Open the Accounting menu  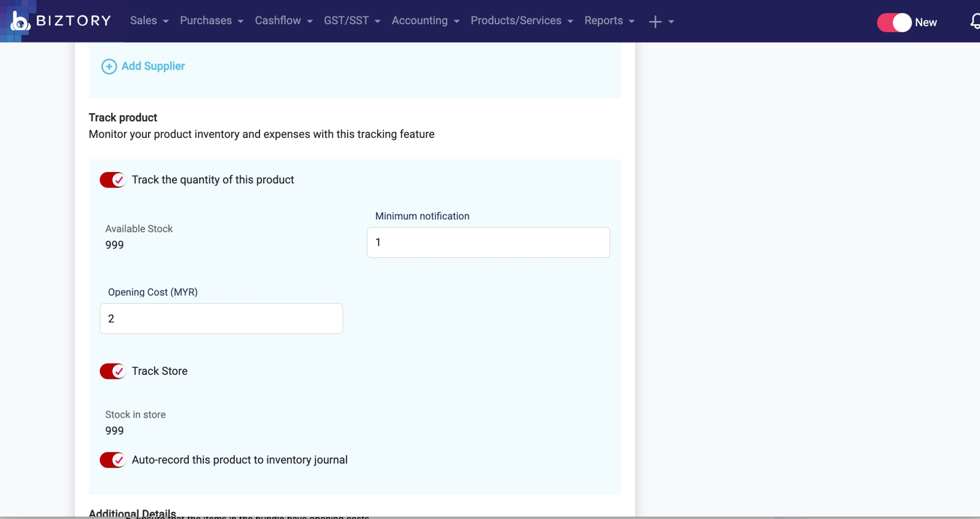[x=425, y=21]
